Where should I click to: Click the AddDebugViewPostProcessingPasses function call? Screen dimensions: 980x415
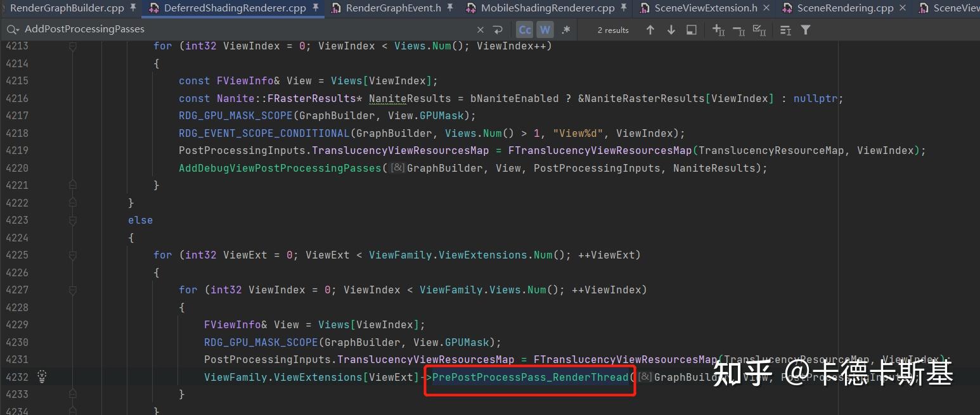(280, 168)
